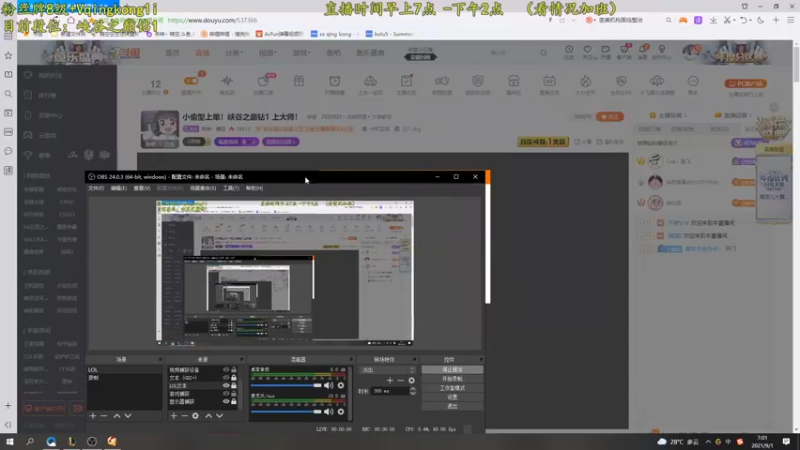The width and height of the screenshot is (800, 450).
Task: Click the more ellipsis icon in streamer toolbar
Action: click(x=693, y=81)
